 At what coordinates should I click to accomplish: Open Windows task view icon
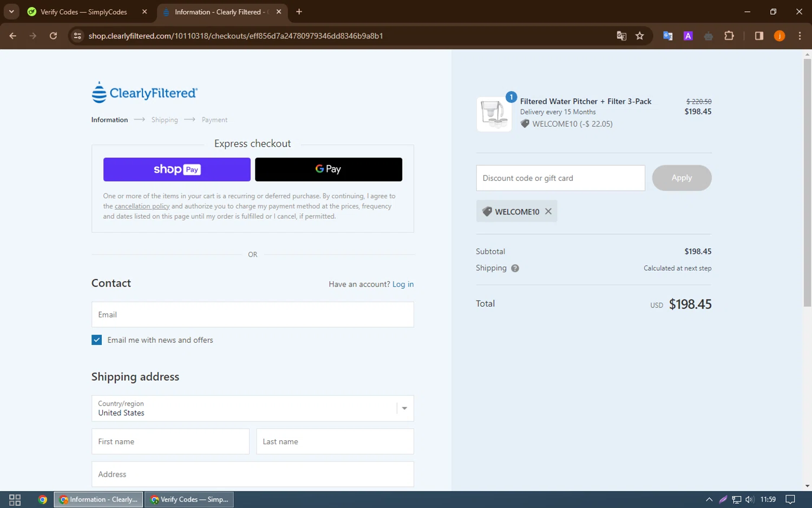15,499
